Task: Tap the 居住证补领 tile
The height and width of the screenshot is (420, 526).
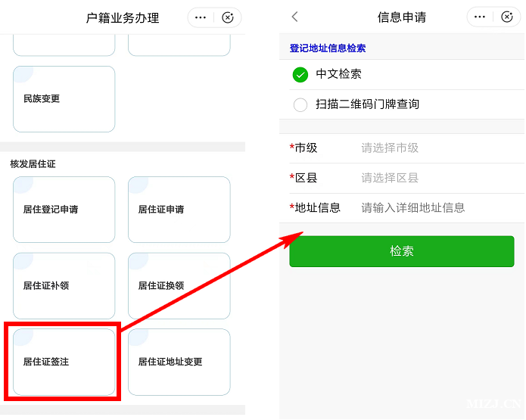Action: (x=64, y=286)
